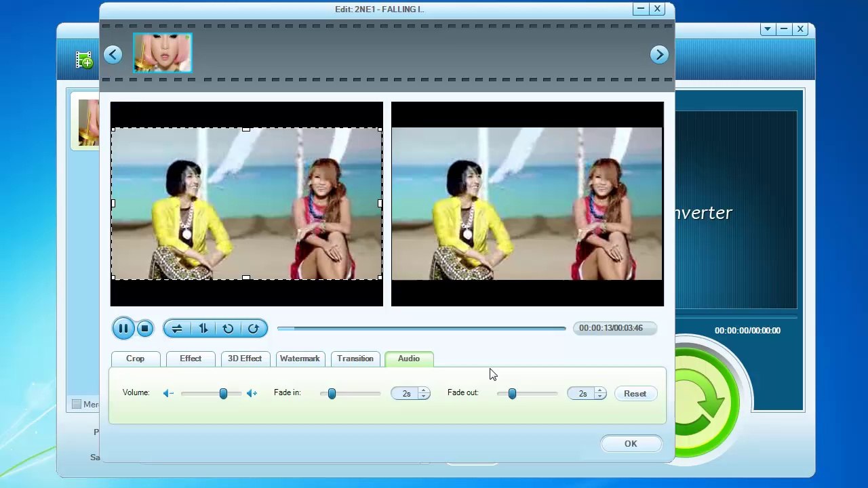Decrease Fade in duration with down arrow
The height and width of the screenshot is (488, 868).
pos(424,396)
